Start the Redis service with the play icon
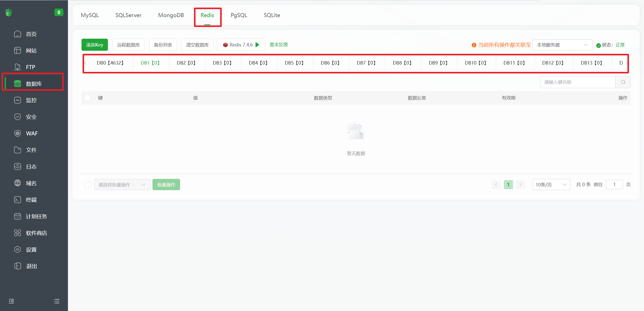 (258, 45)
